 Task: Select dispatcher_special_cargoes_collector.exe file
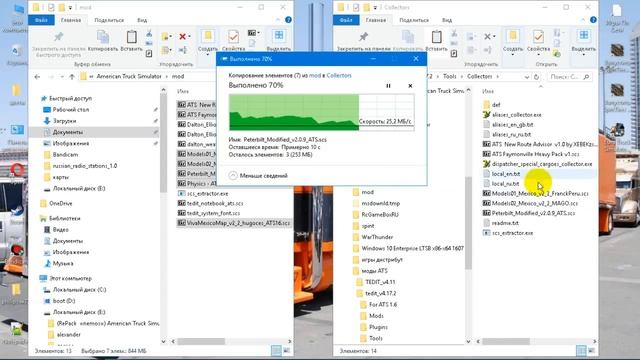542,164
